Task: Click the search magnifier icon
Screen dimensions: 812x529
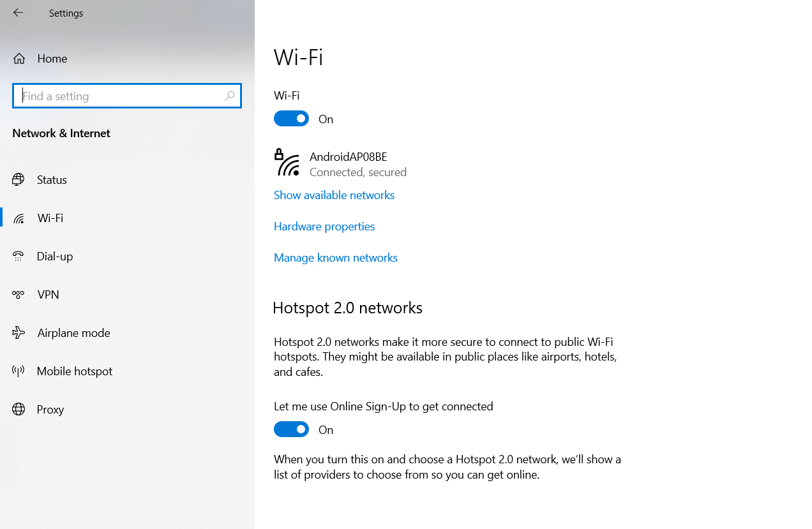Action: tap(229, 96)
